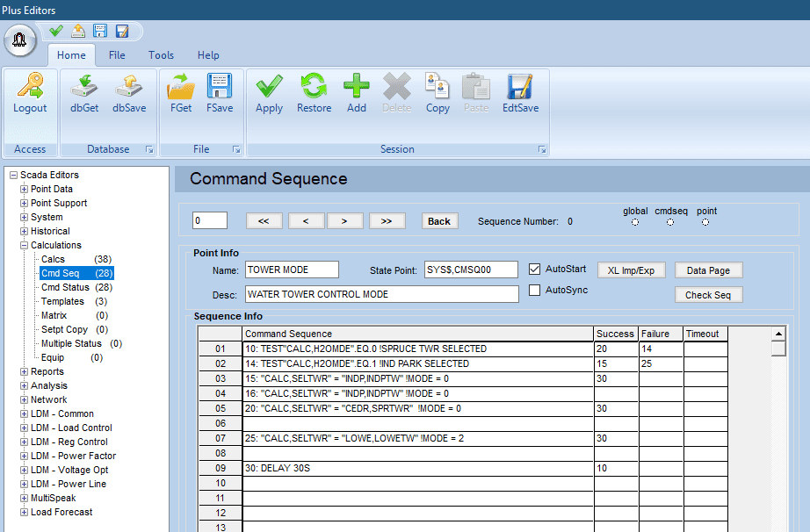
Task: Click the sequence table scroll up arrow
Action: 778,334
